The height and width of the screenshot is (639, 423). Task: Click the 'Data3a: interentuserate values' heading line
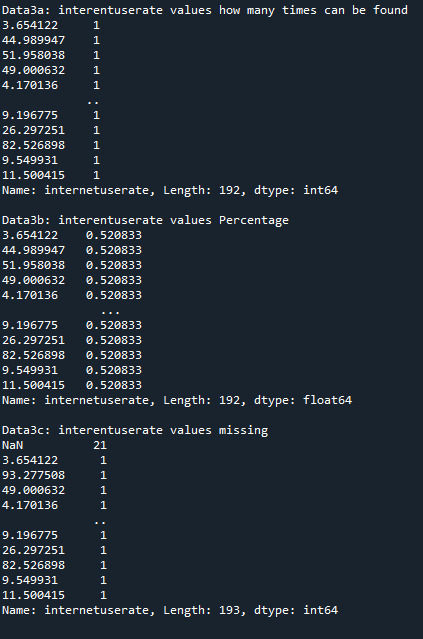click(x=205, y=10)
